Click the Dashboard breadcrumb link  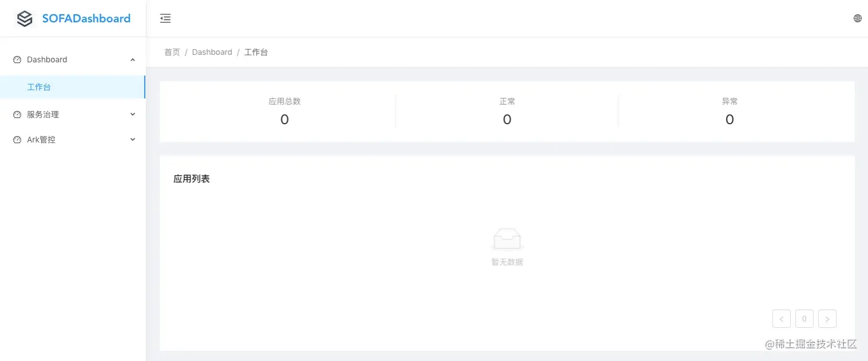tap(212, 52)
